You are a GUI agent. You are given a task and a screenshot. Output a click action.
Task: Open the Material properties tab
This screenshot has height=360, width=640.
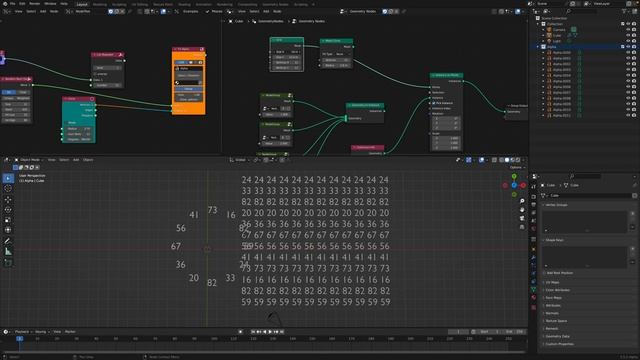533,298
